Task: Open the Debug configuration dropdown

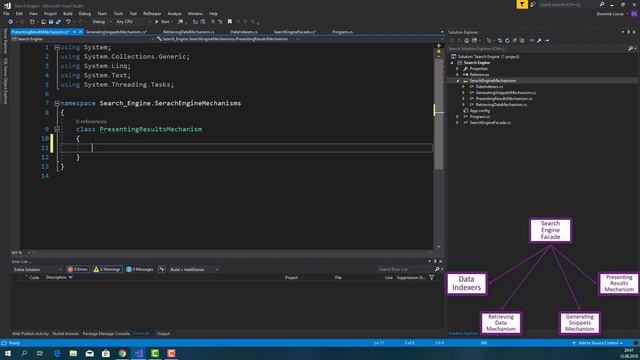Action: [101, 22]
